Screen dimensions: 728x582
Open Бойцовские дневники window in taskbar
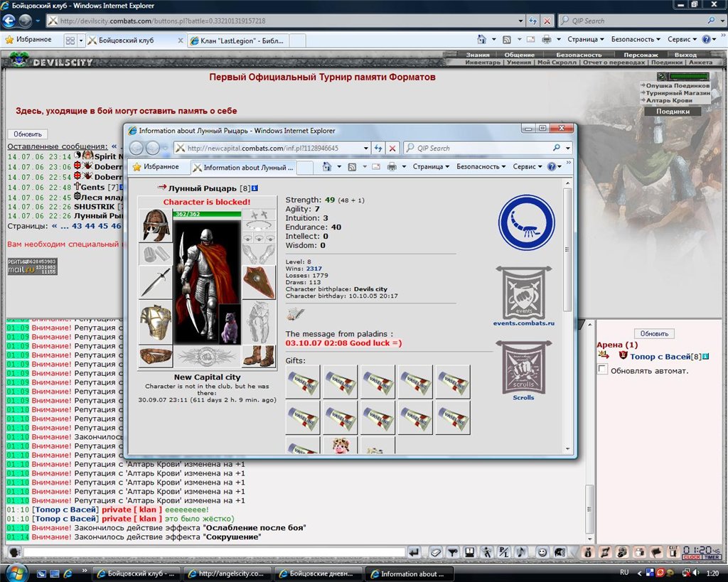coord(318,573)
